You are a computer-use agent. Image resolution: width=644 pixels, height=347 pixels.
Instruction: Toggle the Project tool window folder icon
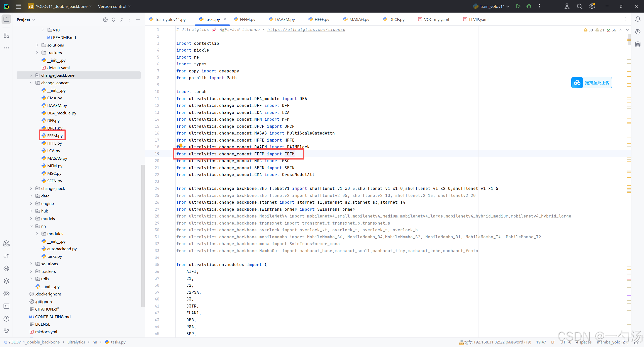[x=6, y=19]
